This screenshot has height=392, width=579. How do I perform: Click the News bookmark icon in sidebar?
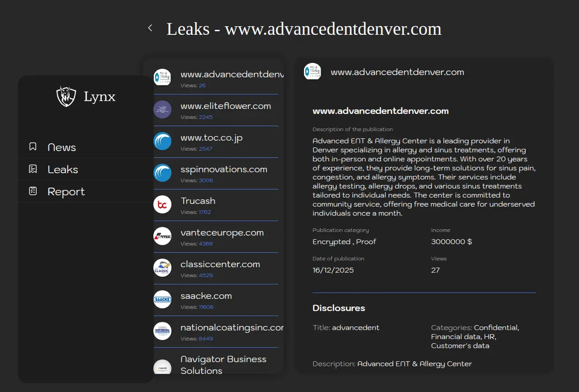(x=33, y=147)
